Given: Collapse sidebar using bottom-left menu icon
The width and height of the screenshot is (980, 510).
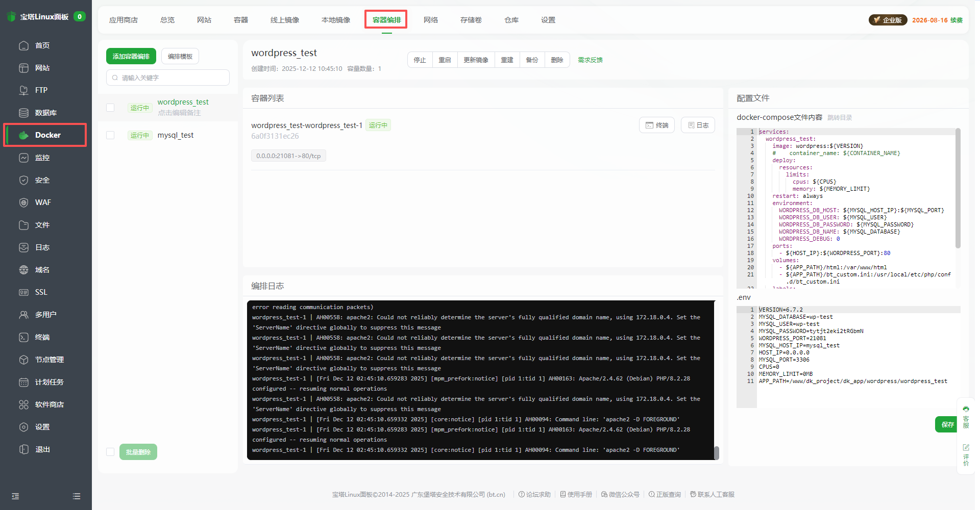Looking at the screenshot, I should pos(15,496).
